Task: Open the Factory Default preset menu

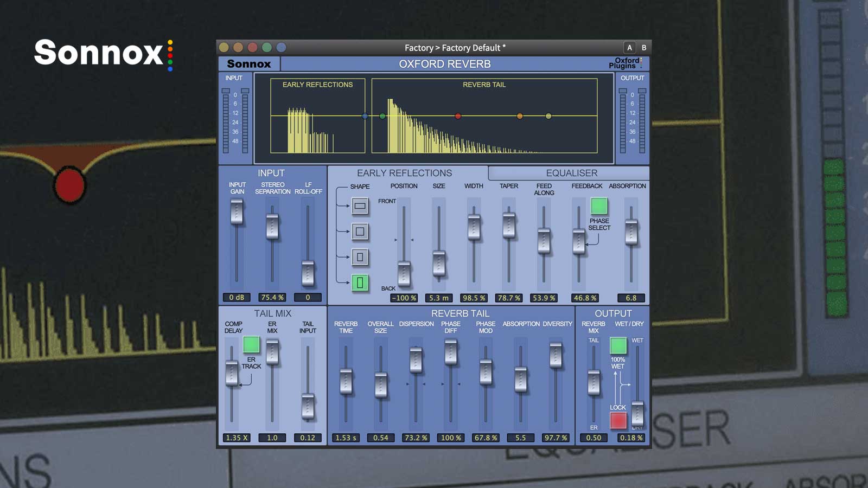Action: (455, 48)
